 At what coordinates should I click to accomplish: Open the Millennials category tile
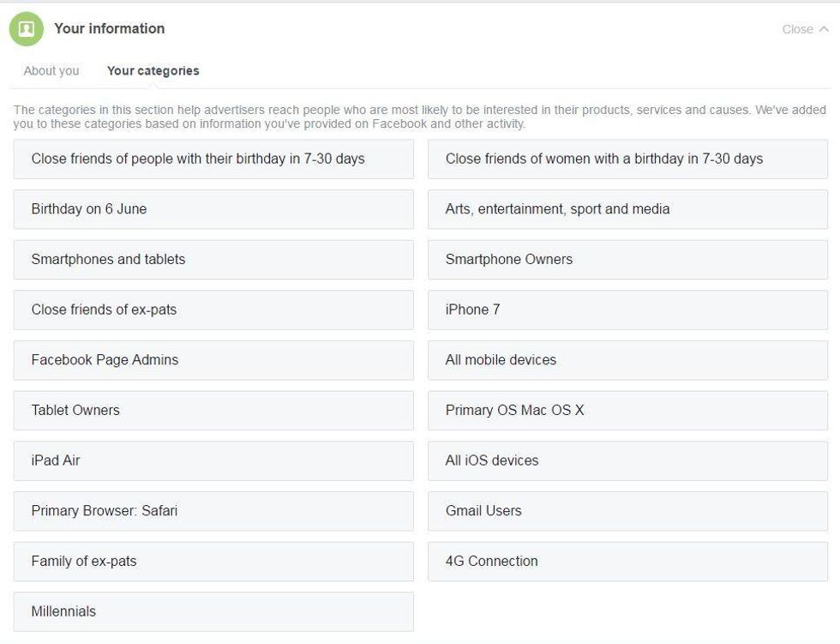(x=213, y=612)
